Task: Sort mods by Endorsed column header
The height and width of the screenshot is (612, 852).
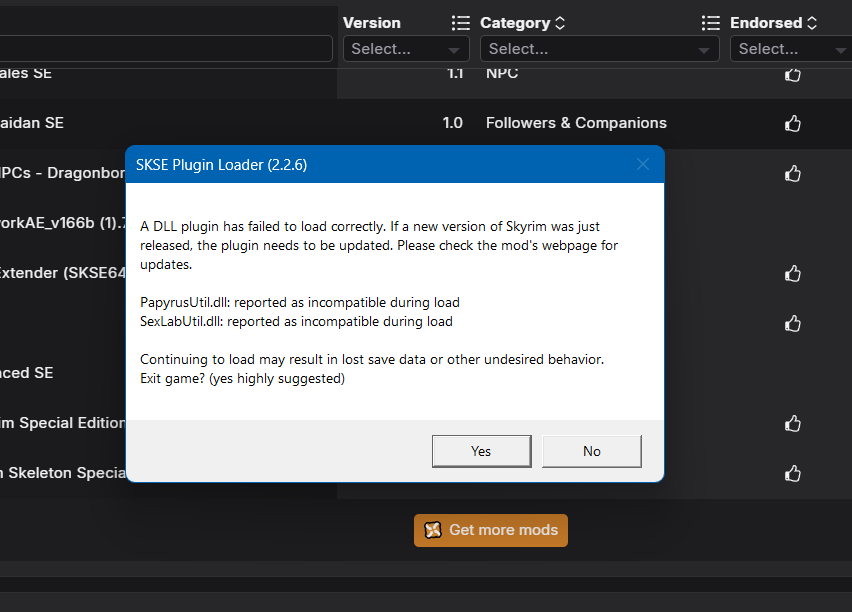Action: pyautogui.click(x=773, y=23)
